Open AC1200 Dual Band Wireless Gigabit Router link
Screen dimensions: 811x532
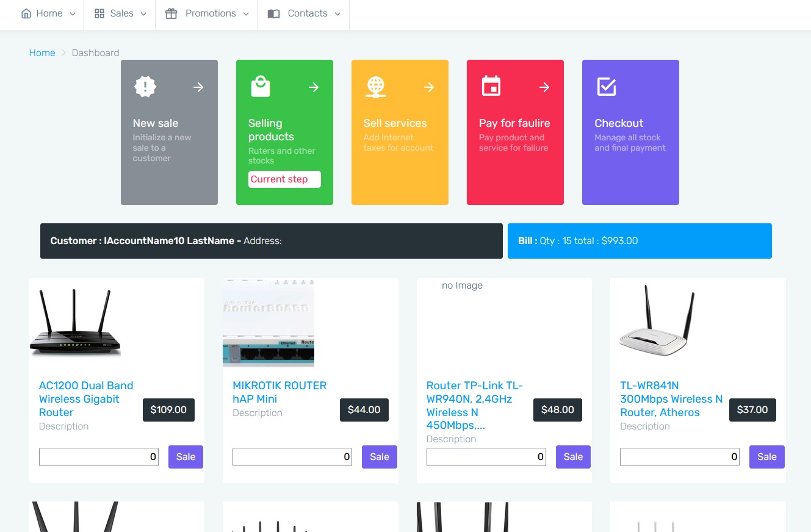(x=86, y=399)
